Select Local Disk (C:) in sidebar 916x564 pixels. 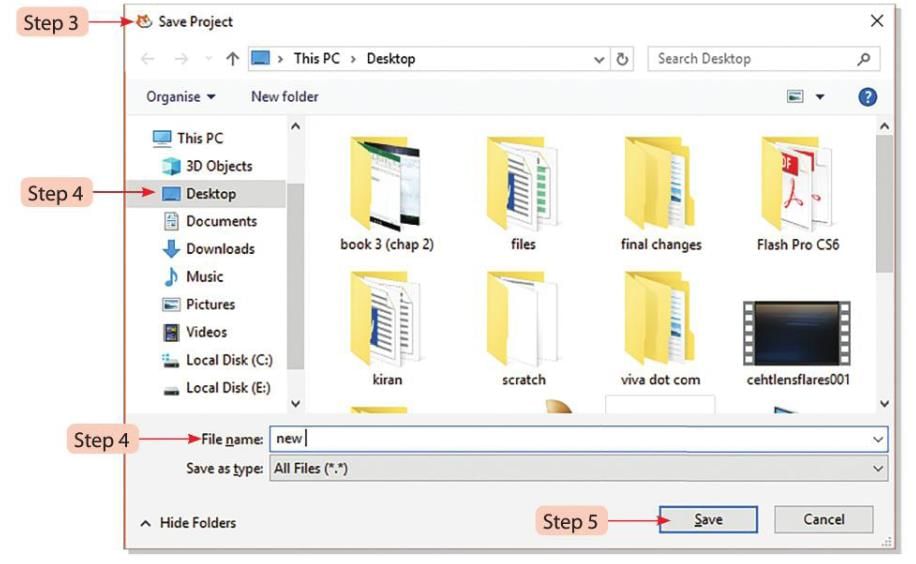pyautogui.click(x=217, y=360)
